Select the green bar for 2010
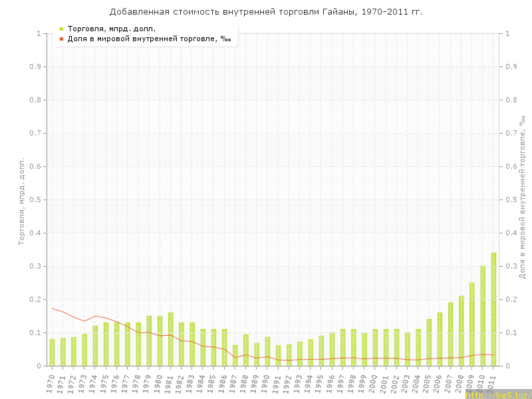 click(483, 316)
